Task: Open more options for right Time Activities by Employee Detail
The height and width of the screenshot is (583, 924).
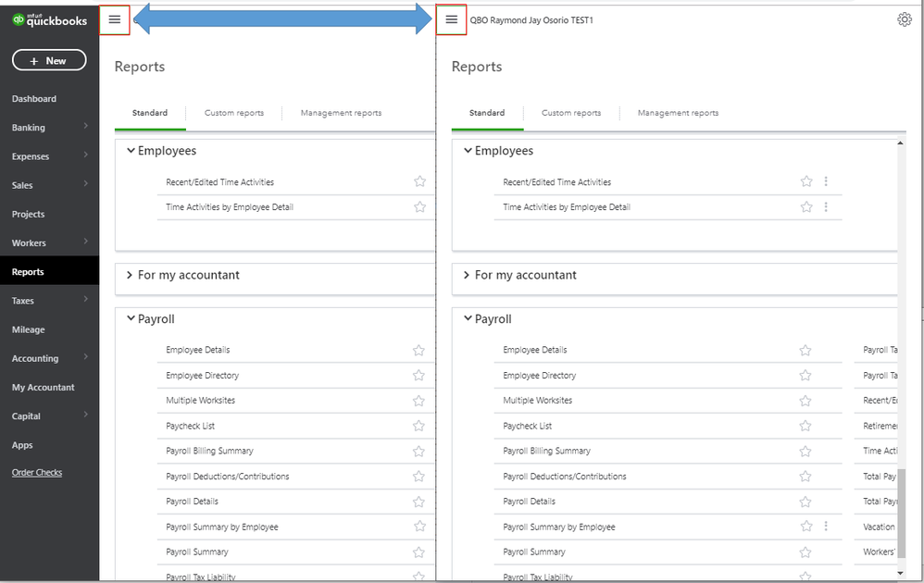Action: pyautogui.click(x=826, y=207)
